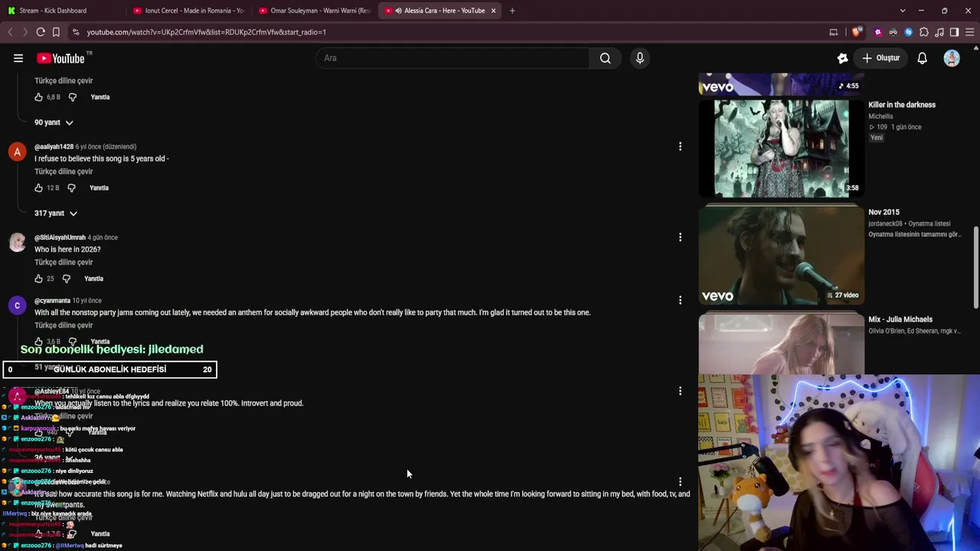980x551 pixels.
Task: Open the Nov 2015 playlist thumbnail
Action: (x=781, y=256)
